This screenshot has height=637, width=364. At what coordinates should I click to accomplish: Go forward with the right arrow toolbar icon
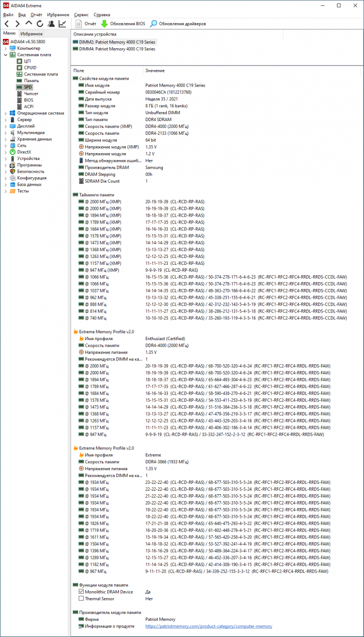tap(17, 24)
